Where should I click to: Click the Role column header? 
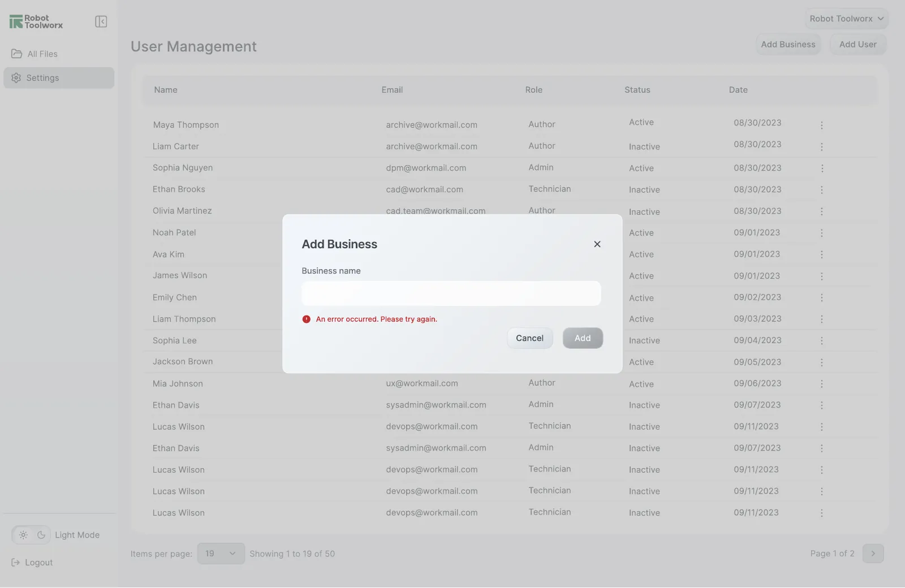533,90
